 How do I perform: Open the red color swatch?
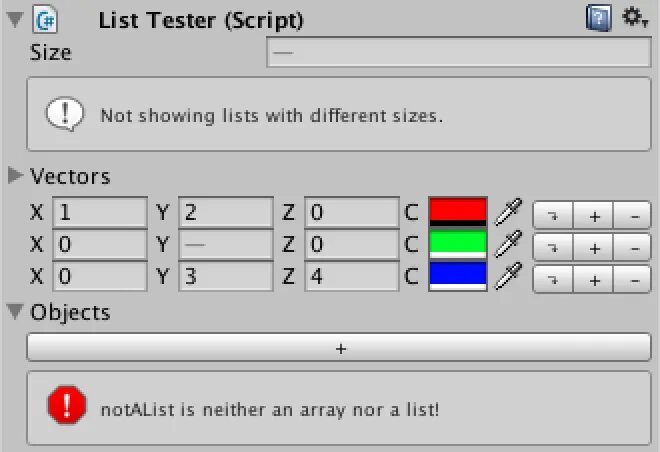click(458, 212)
